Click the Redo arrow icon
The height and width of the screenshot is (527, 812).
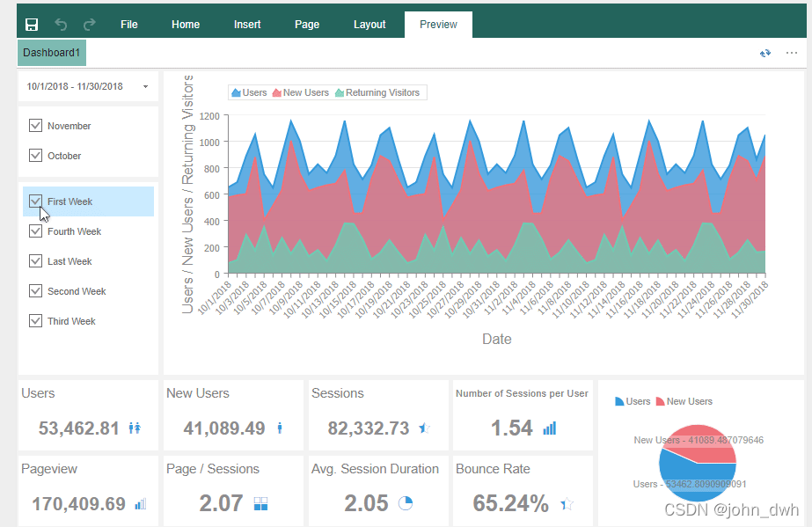(88, 24)
